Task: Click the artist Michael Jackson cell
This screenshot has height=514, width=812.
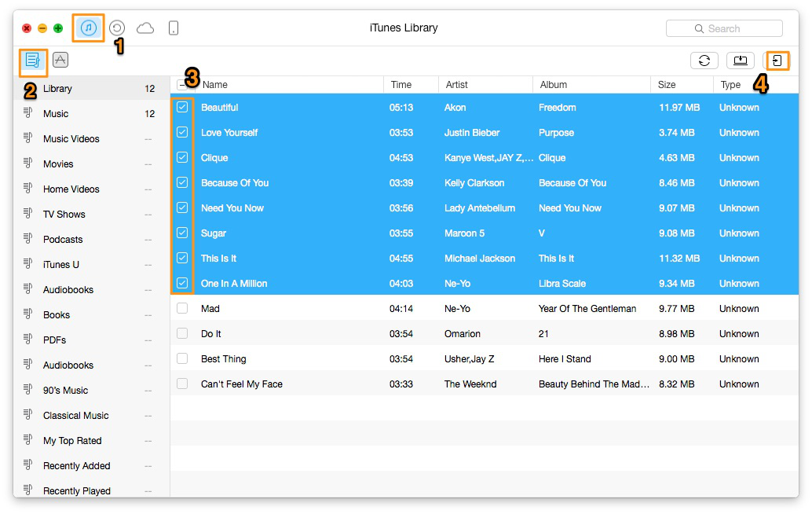Action: coord(480,258)
